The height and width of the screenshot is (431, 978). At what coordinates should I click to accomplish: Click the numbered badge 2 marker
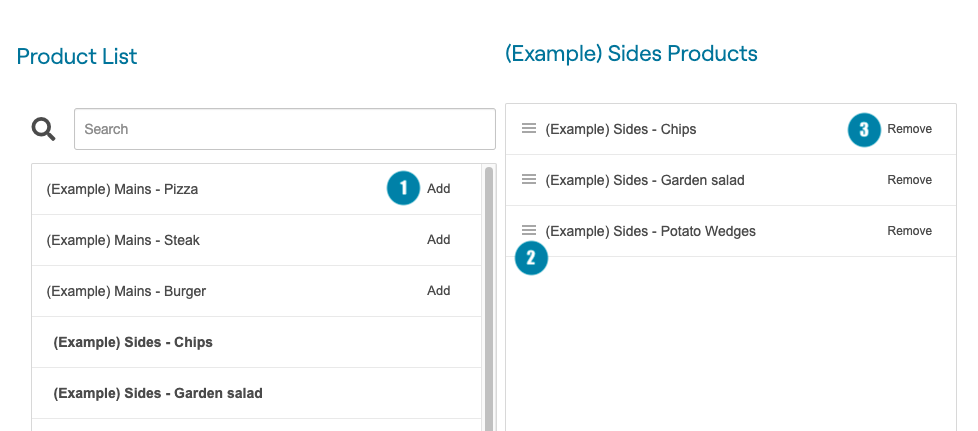pyautogui.click(x=531, y=258)
